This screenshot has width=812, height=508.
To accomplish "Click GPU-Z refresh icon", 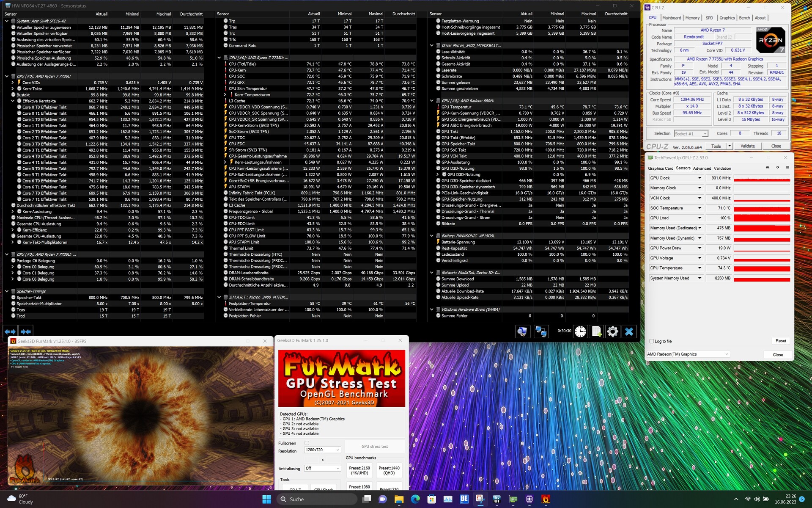I will pos(777,168).
